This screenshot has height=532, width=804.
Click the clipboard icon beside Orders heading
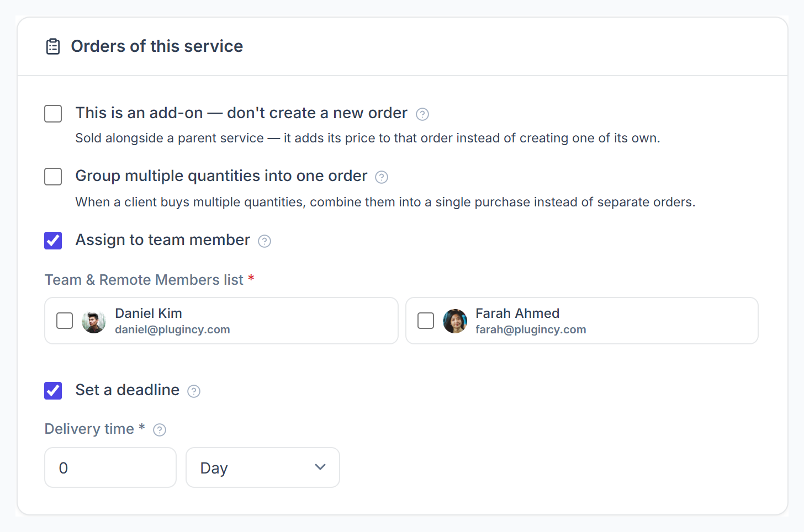tap(53, 46)
